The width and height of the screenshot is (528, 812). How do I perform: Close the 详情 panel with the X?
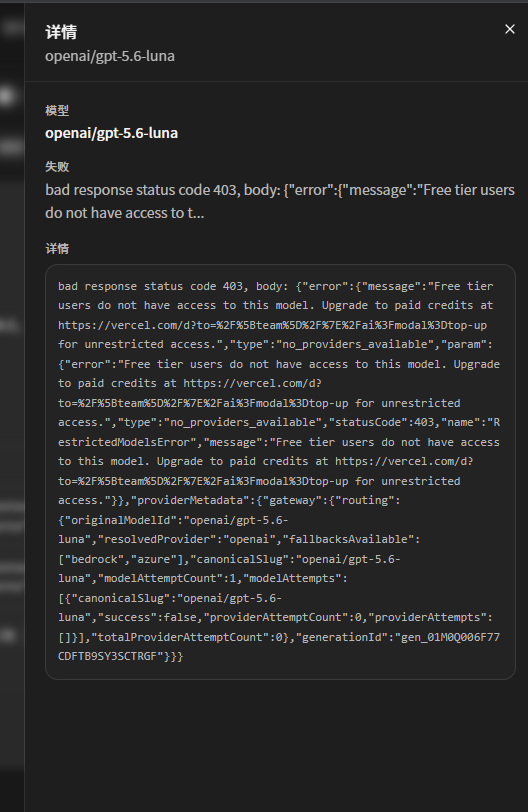point(510,30)
